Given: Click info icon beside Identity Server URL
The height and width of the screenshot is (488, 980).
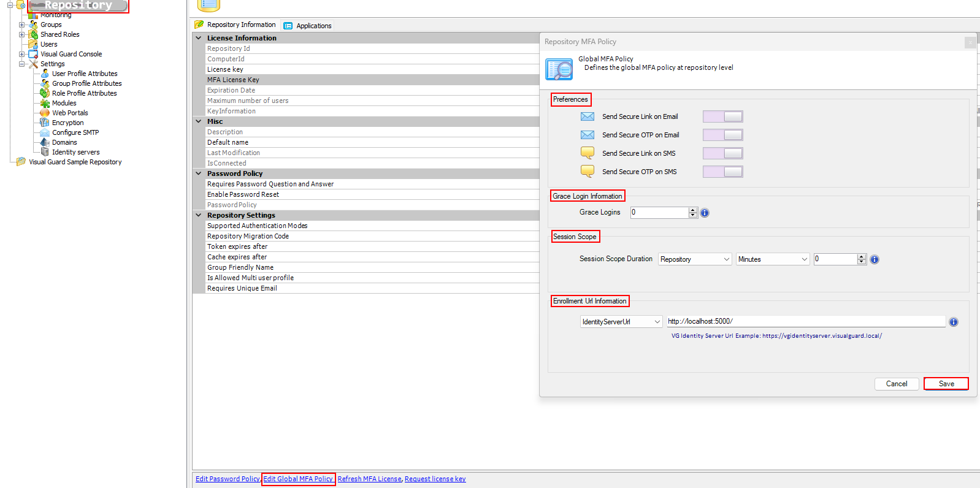Looking at the screenshot, I should [954, 322].
